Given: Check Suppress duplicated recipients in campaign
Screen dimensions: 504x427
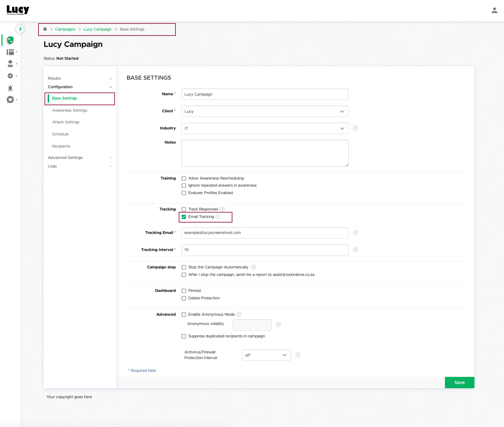Looking at the screenshot, I should click(x=184, y=336).
